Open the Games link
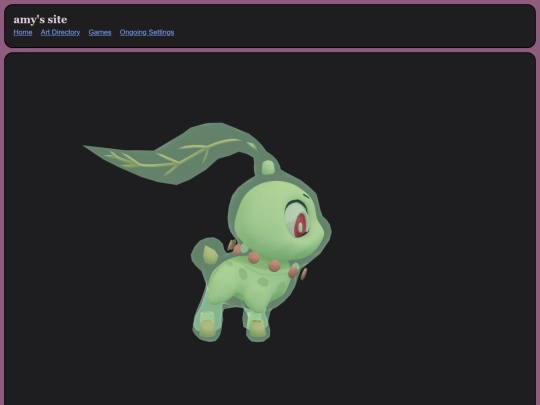540x405 pixels. [100, 32]
